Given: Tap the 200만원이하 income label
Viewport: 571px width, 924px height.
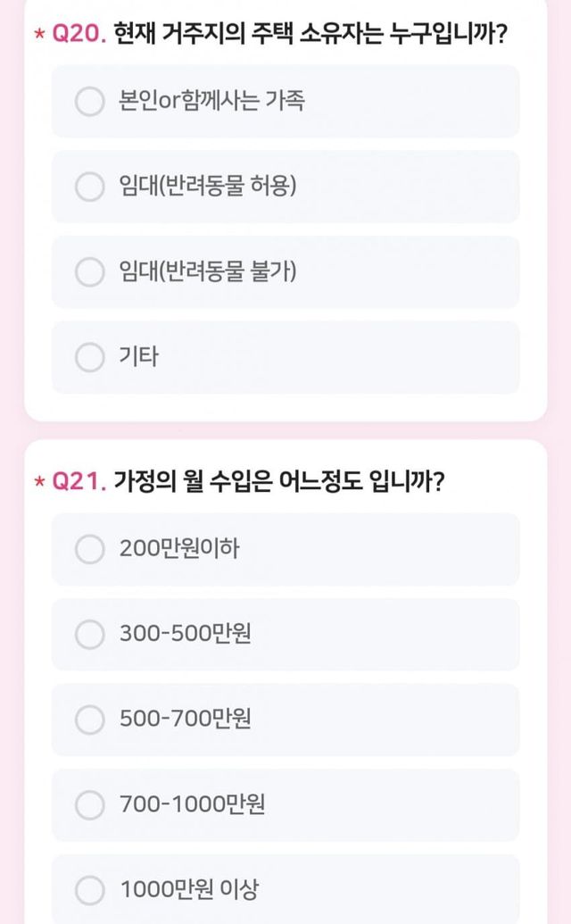Looking at the screenshot, I should [179, 549].
